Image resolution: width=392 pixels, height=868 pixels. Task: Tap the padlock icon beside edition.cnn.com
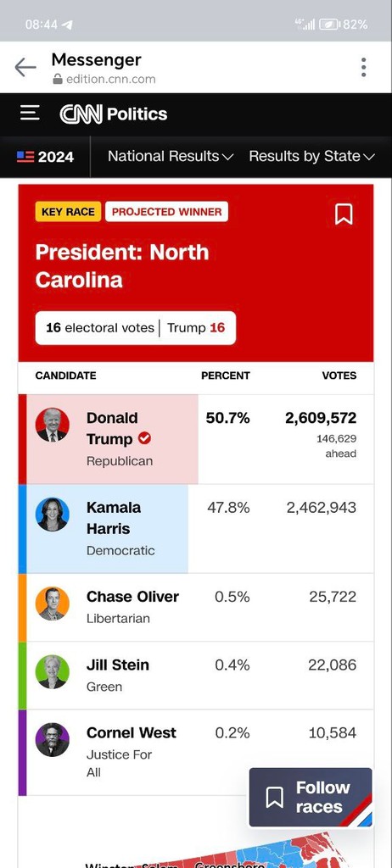tap(58, 79)
